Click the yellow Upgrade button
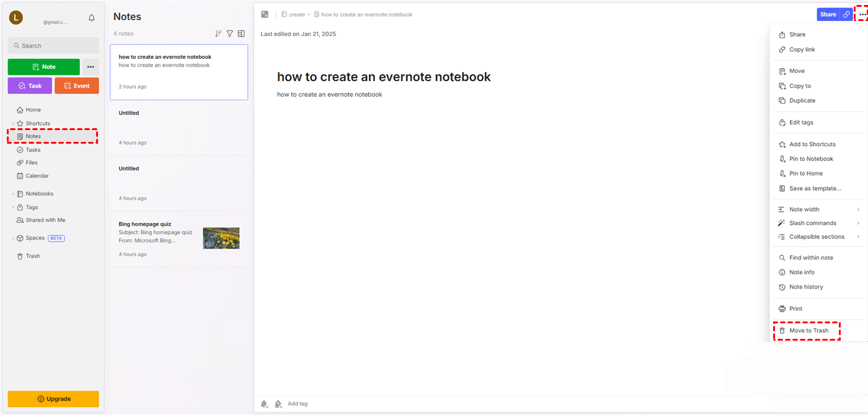This screenshot has height=415, width=868. tap(53, 399)
